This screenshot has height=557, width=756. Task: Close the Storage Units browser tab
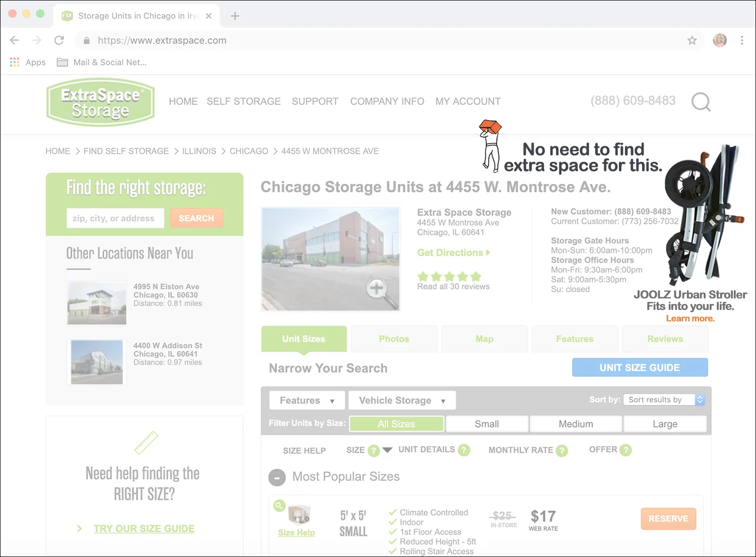coord(209,16)
